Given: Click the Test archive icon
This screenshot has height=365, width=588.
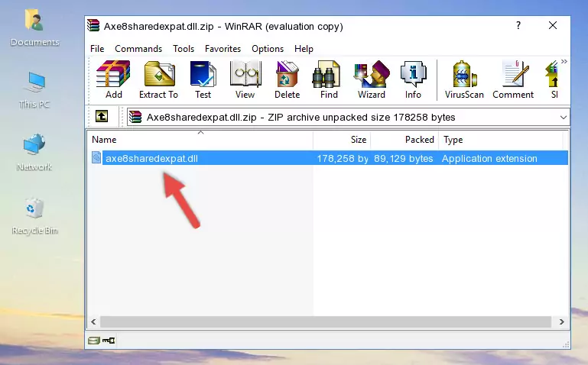Looking at the screenshot, I should tap(203, 79).
